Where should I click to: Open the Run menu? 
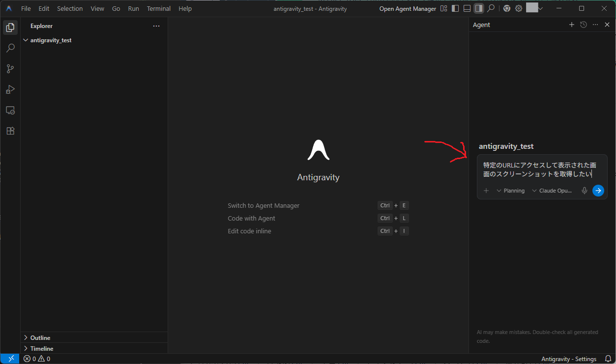click(x=133, y=8)
